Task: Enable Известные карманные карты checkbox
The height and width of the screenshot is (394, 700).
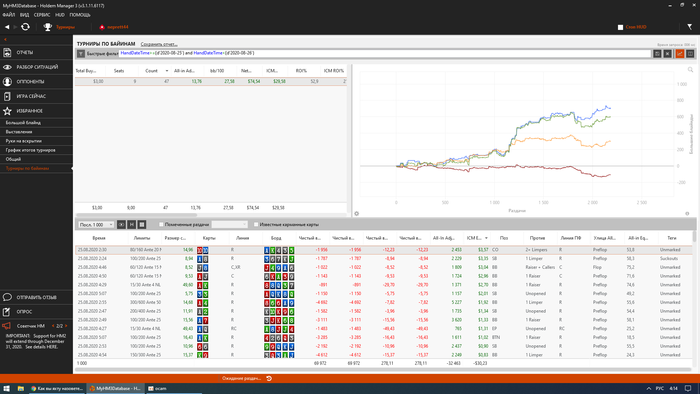Action: (256, 224)
